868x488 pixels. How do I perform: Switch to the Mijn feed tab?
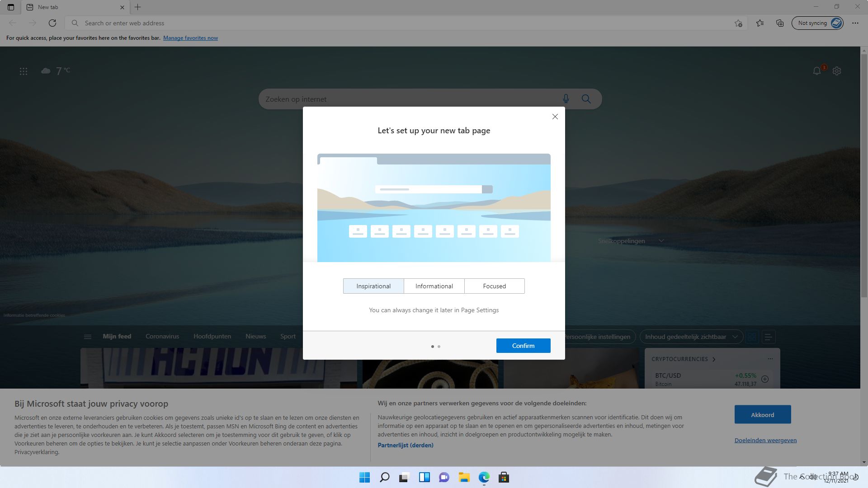[x=117, y=336]
